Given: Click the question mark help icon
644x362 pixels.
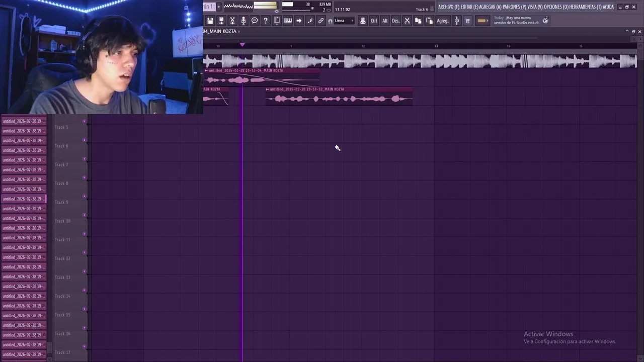Looking at the screenshot, I should click(266, 21).
